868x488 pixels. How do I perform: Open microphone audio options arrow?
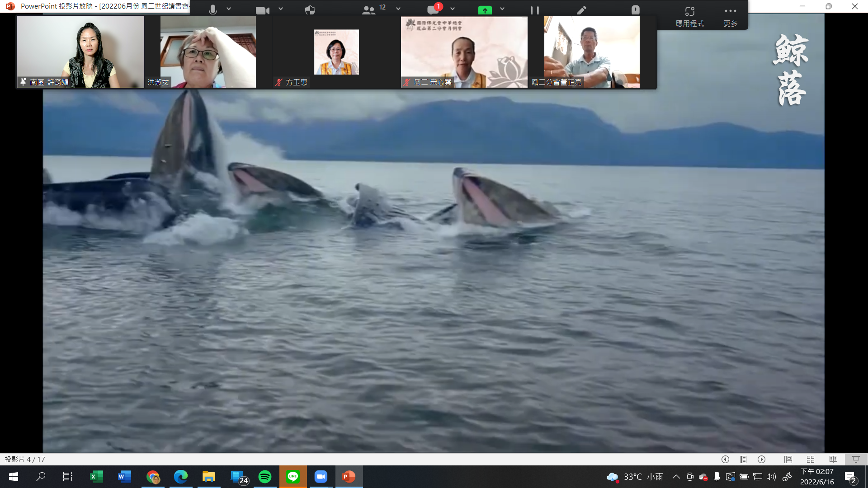point(229,9)
